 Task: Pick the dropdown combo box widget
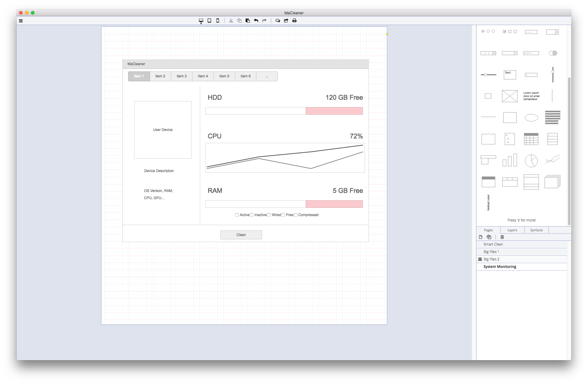(x=510, y=53)
